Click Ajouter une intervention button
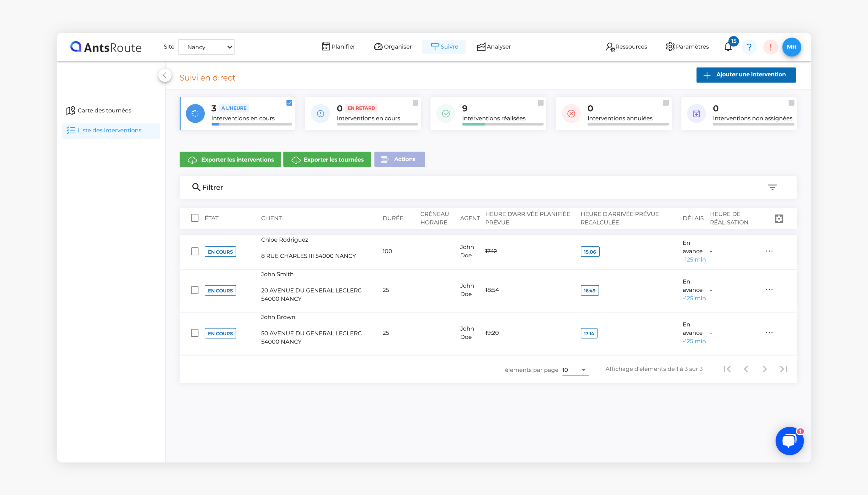This screenshot has height=495, width=868. click(746, 75)
